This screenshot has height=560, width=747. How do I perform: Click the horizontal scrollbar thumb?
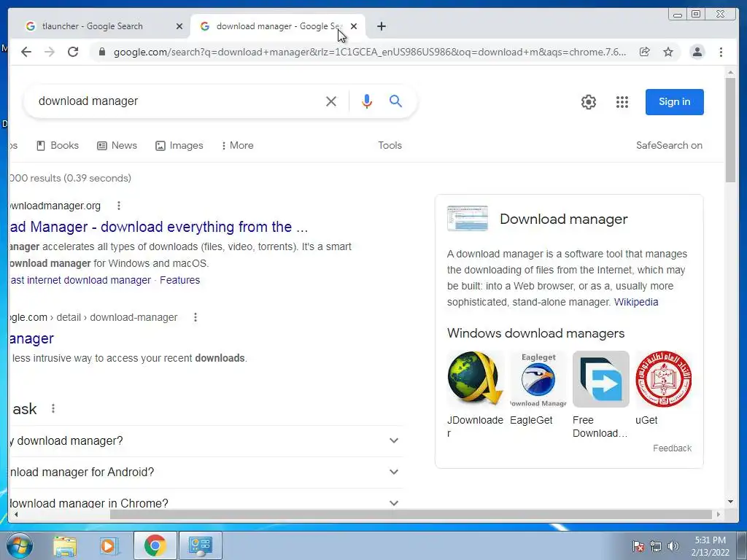[x=411, y=514]
